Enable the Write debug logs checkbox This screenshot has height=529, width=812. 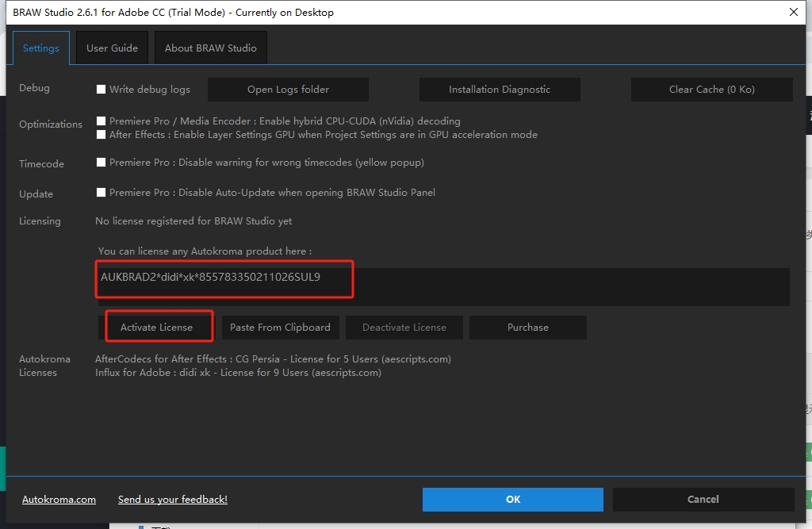coord(101,89)
